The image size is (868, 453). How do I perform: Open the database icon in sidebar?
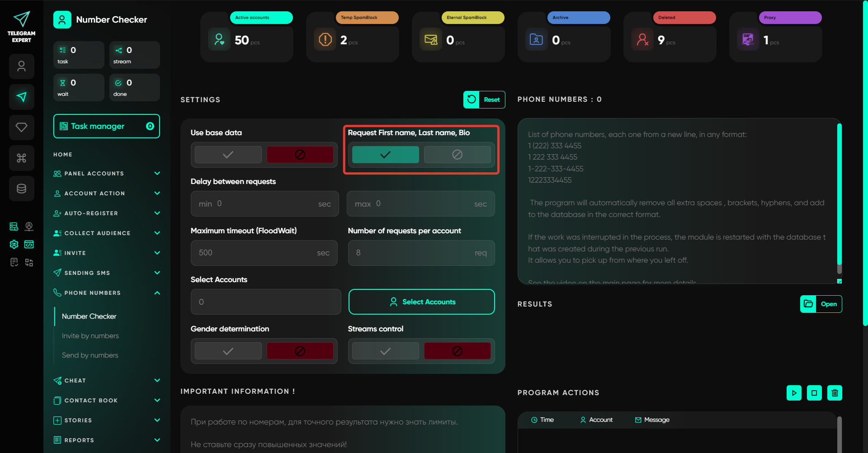pos(21,189)
